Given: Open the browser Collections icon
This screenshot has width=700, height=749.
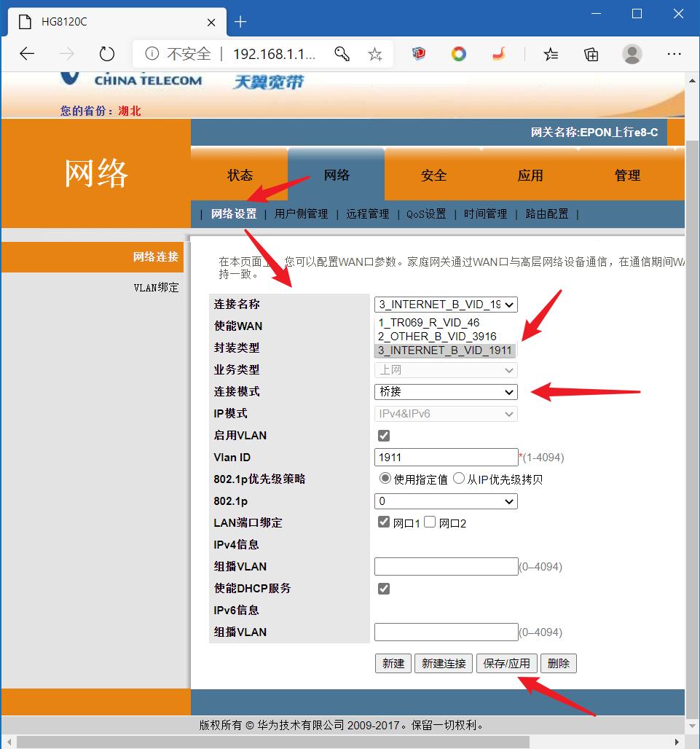Looking at the screenshot, I should [591, 53].
